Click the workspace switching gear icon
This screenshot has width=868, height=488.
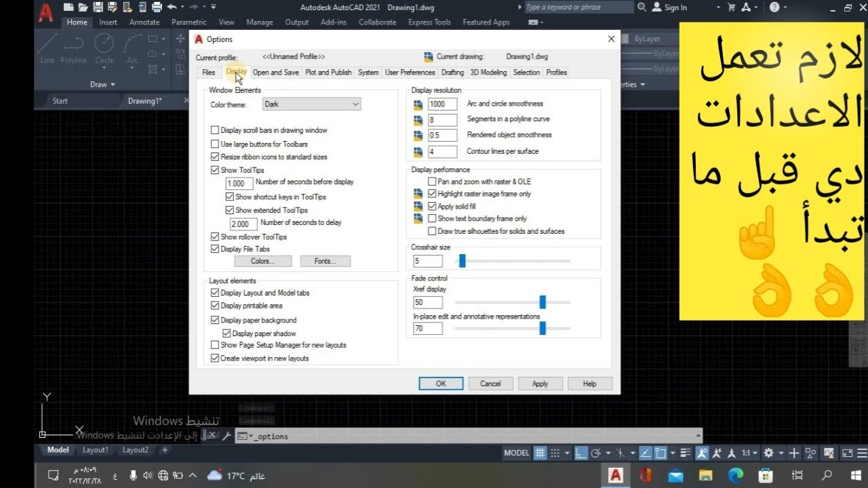(x=768, y=453)
